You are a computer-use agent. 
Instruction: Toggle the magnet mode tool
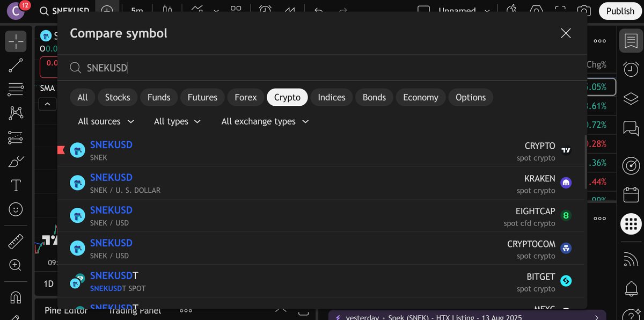coord(16,296)
